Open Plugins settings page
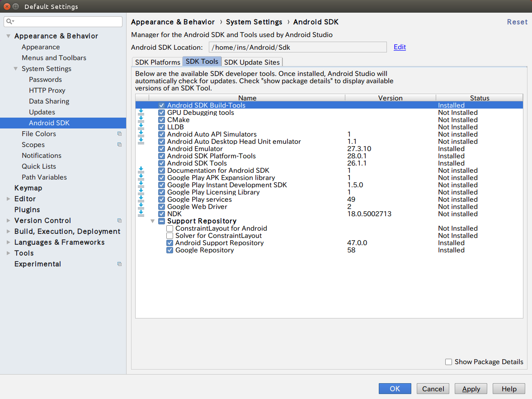The image size is (532, 399). [x=27, y=210]
